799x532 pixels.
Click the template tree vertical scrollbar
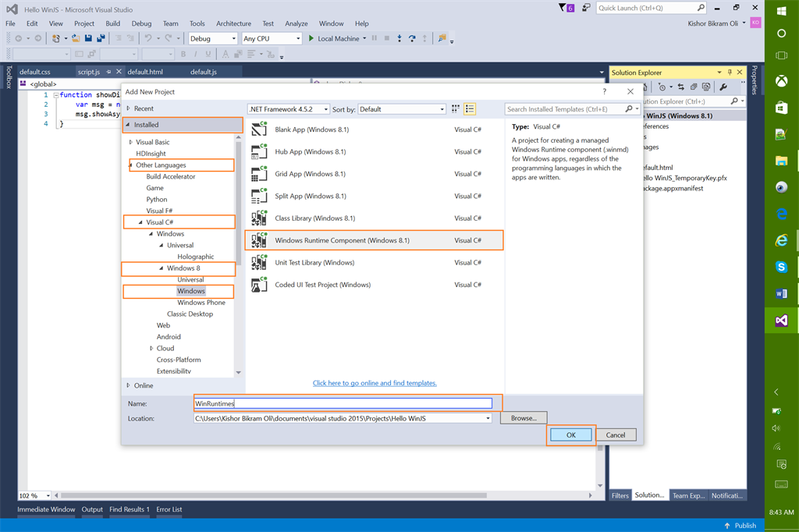coord(238,203)
